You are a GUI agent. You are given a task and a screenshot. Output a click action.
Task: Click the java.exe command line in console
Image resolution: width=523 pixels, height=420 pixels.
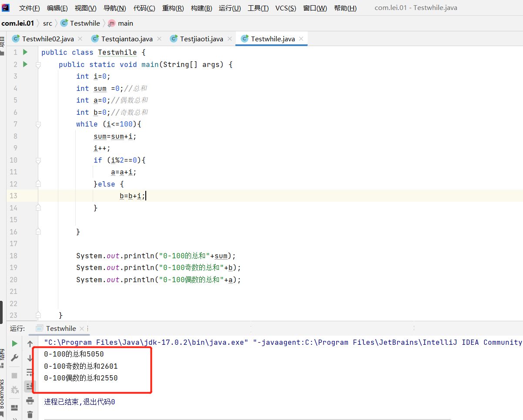click(x=283, y=342)
